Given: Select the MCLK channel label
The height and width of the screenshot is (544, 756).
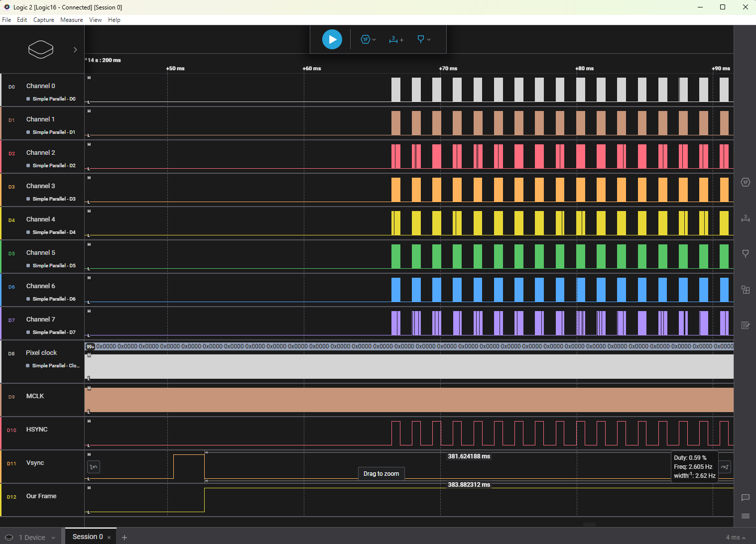Looking at the screenshot, I should tap(35, 396).
